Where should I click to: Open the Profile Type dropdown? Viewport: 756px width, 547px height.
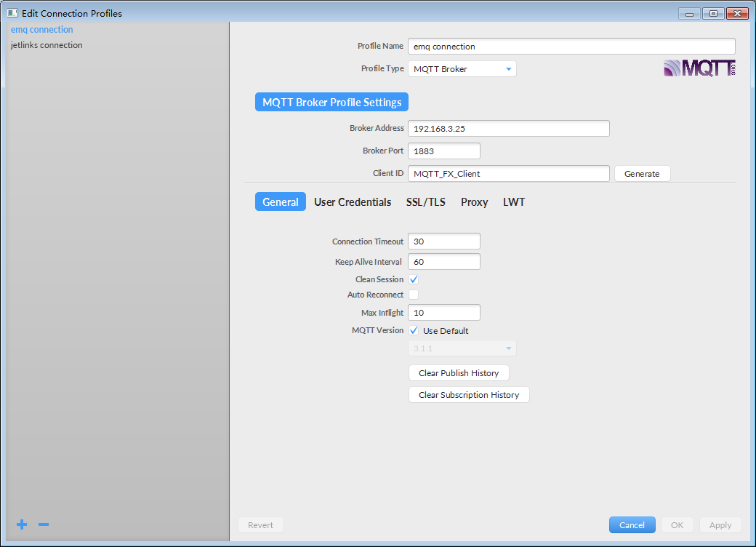click(462, 68)
